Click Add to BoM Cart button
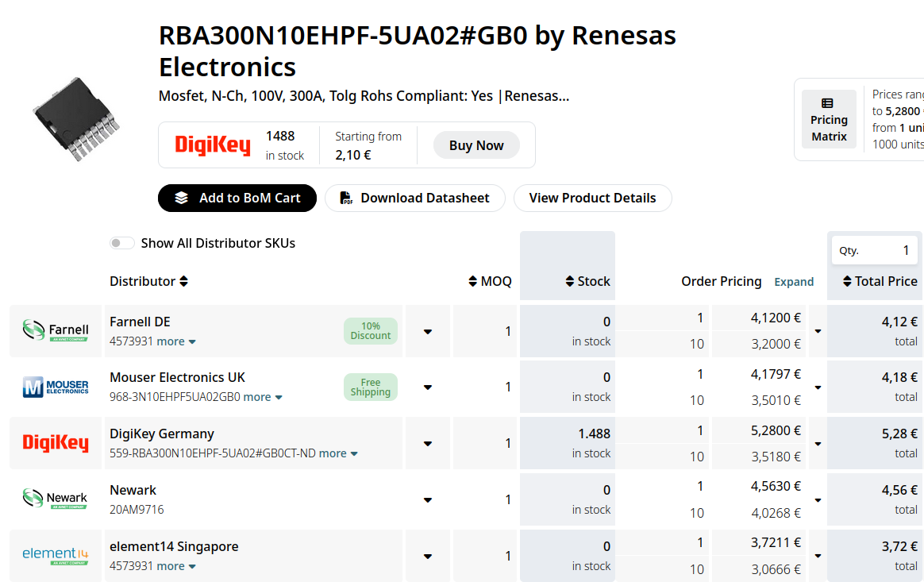This screenshot has width=924, height=582. pyautogui.click(x=237, y=198)
